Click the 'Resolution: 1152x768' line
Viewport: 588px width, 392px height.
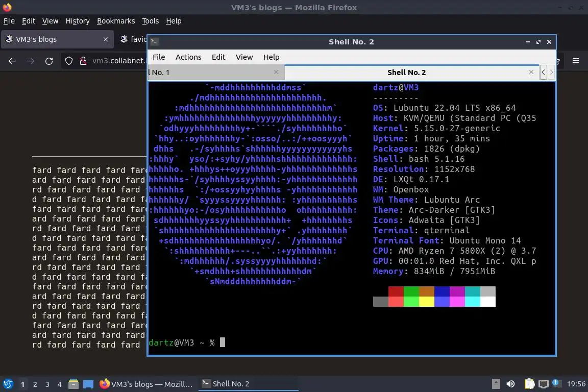[x=424, y=169]
